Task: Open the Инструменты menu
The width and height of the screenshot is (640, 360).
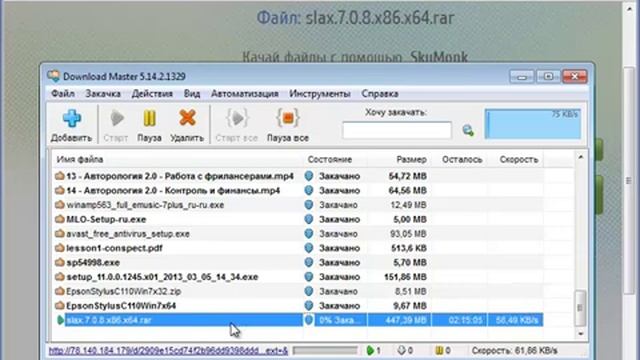Action: (320, 94)
